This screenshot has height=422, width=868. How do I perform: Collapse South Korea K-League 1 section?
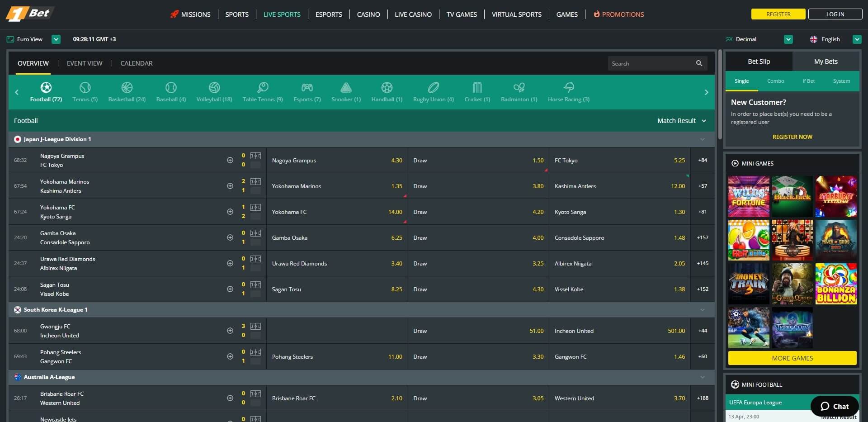click(x=703, y=310)
